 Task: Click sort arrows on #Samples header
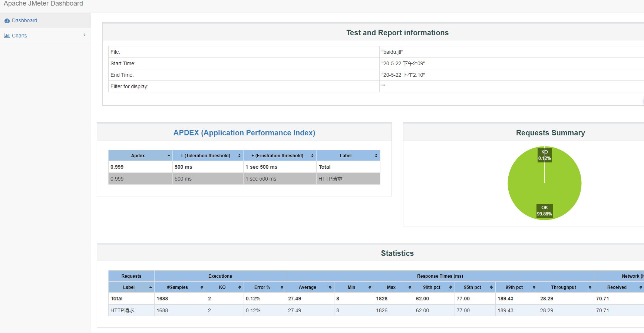pos(202,287)
